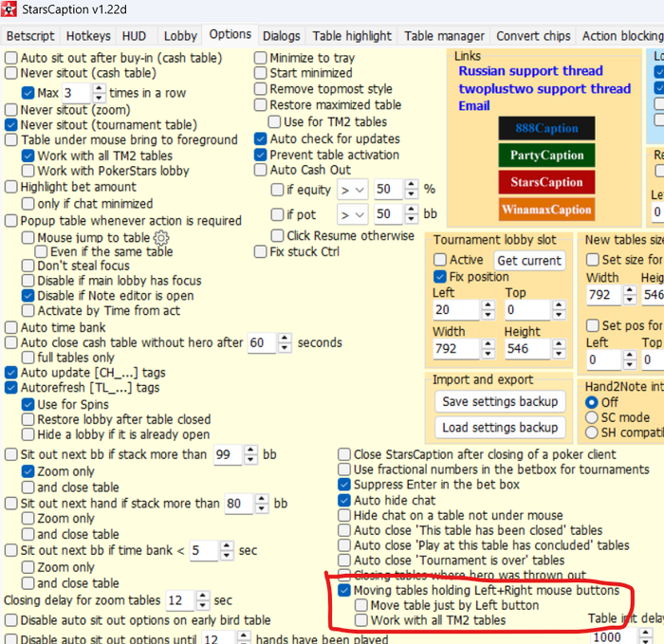Enable Minimize to tray
664x644 pixels.
coord(260,58)
